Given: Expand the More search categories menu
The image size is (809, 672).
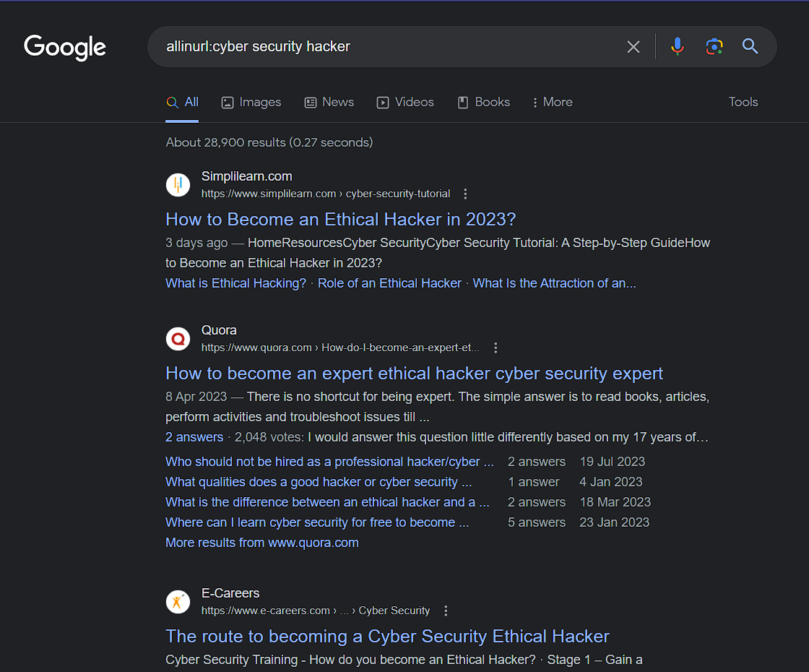Looking at the screenshot, I should point(553,102).
